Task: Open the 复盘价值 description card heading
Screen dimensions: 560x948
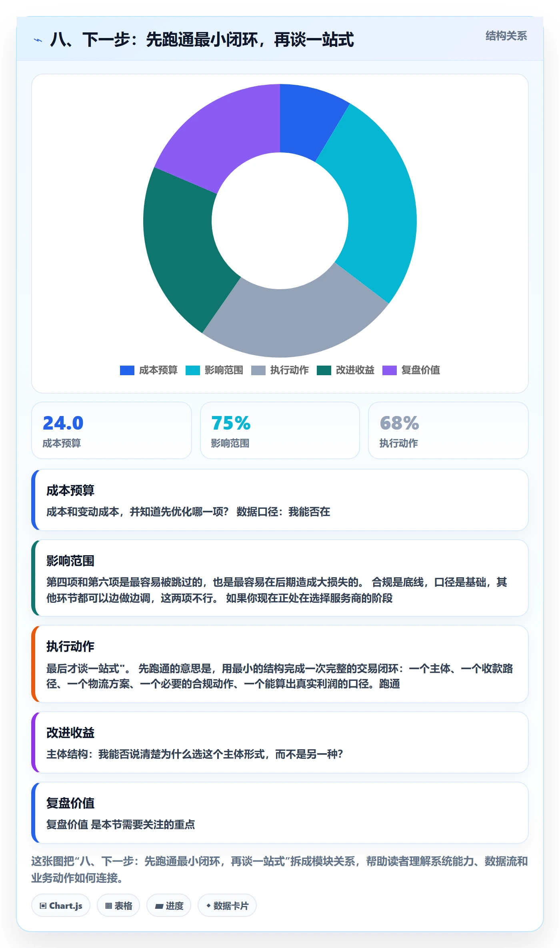Action: (70, 803)
